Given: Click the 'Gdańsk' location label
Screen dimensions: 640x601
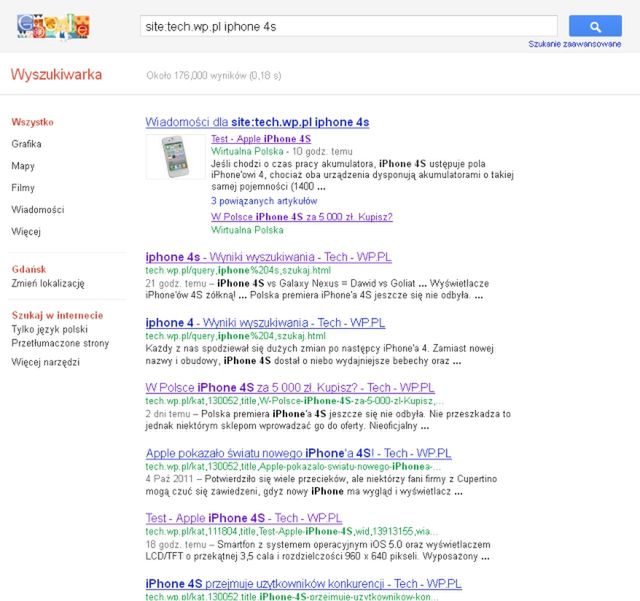Looking at the screenshot, I should coord(29,269).
